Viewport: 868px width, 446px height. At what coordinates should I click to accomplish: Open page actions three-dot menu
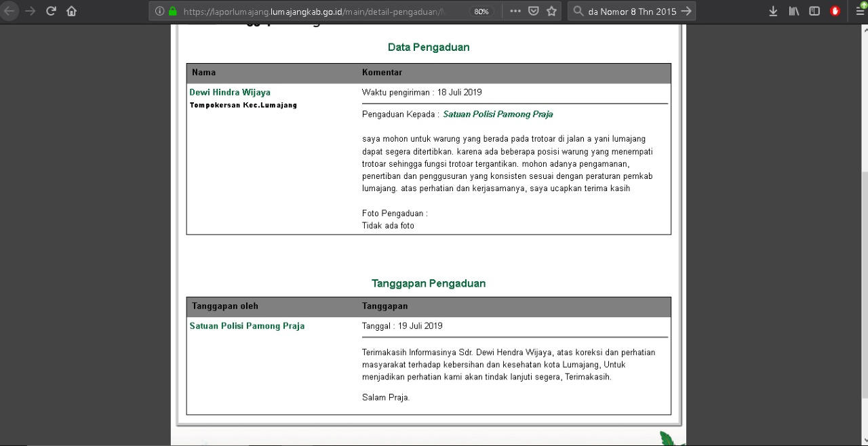pos(515,12)
